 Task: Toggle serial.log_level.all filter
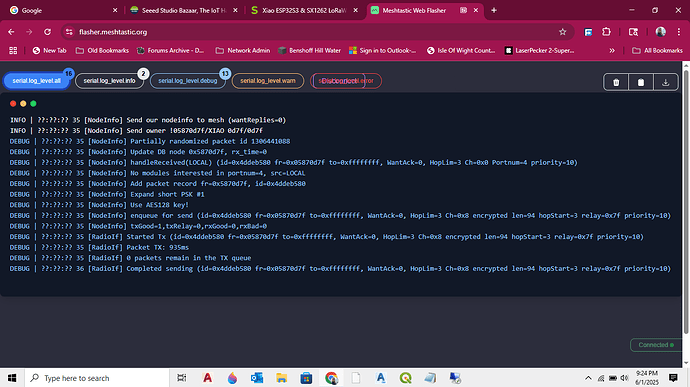(37, 81)
